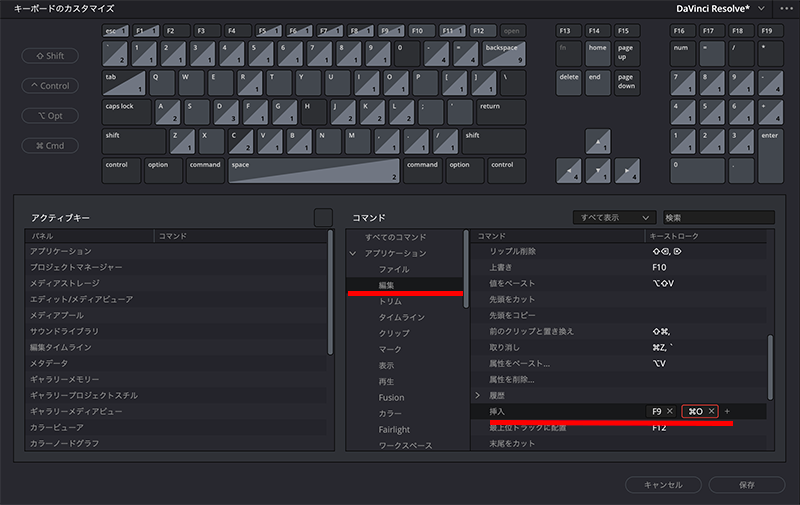Select the 再生 category
Image resolution: width=800 pixels, height=505 pixels.
pos(386,382)
